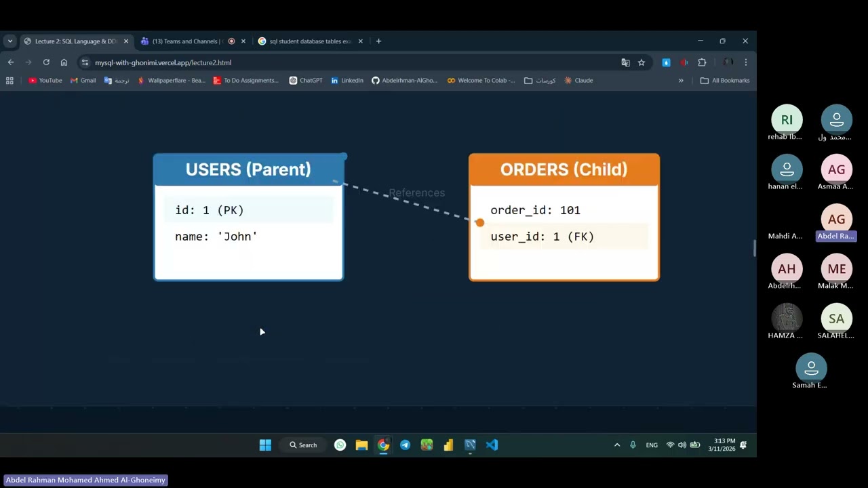Open the Chrome extensions puzzle icon
The height and width of the screenshot is (488, 868).
(702, 62)
